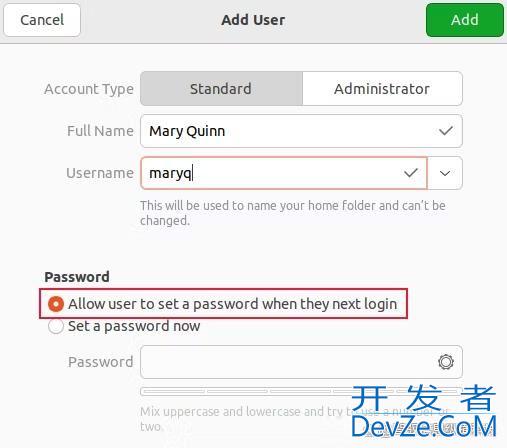
Task: Choose the Standard account type
Action: click(x=221, y=89)
